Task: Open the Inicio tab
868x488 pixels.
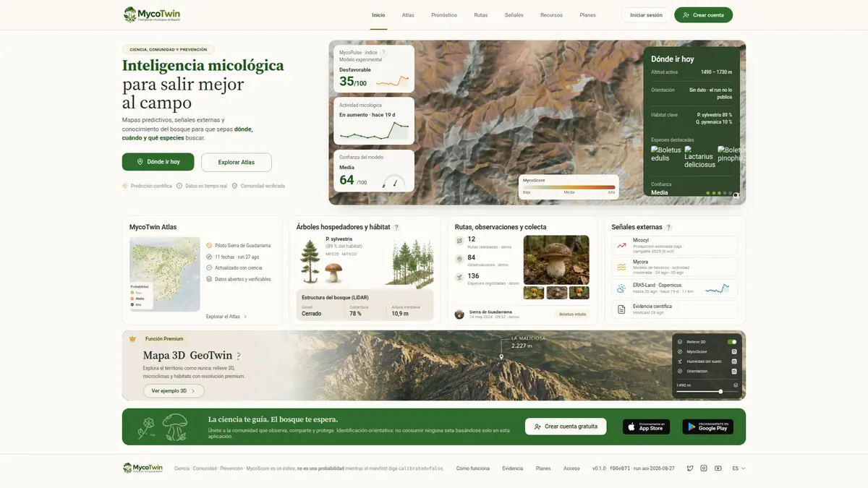Action: point(378,15)
